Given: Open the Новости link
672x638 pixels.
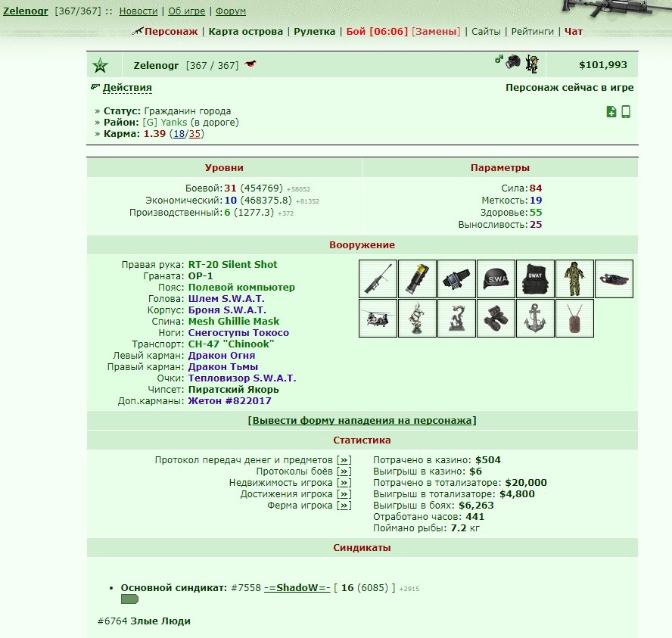Looking at the screenshot, I should click(x=138, y=11).
